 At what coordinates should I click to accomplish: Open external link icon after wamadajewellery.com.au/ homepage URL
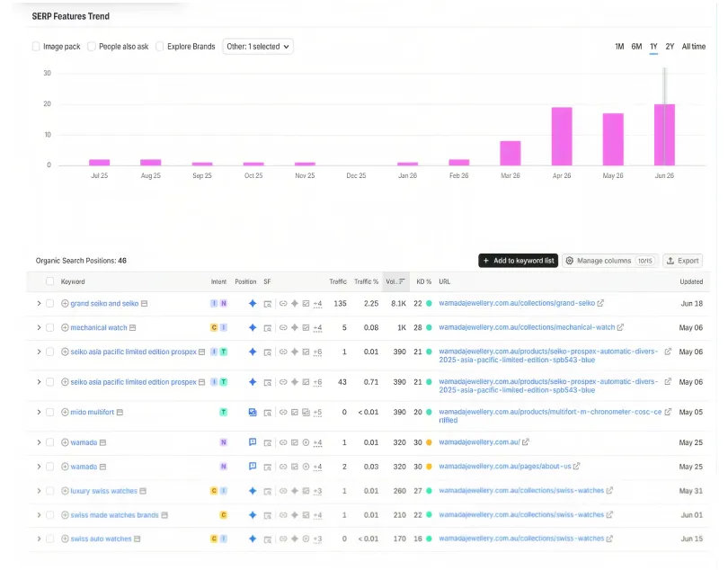tap(526, 441)
